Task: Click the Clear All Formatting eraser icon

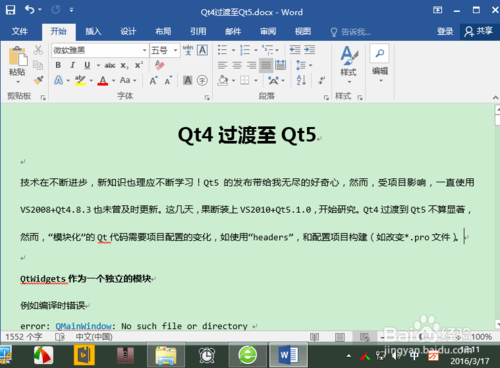Action: pyautogui.click(x=160, y=65)
